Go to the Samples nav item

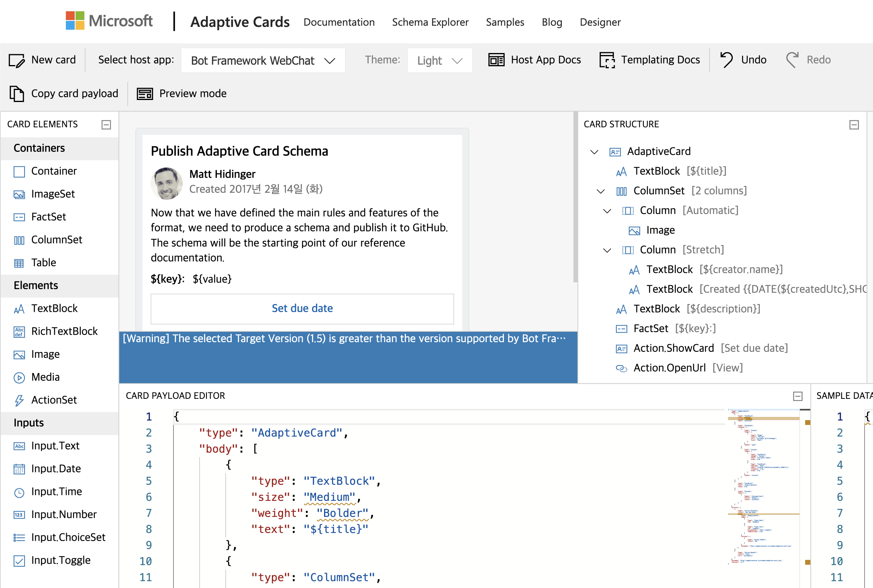click(x=505, y=22)
